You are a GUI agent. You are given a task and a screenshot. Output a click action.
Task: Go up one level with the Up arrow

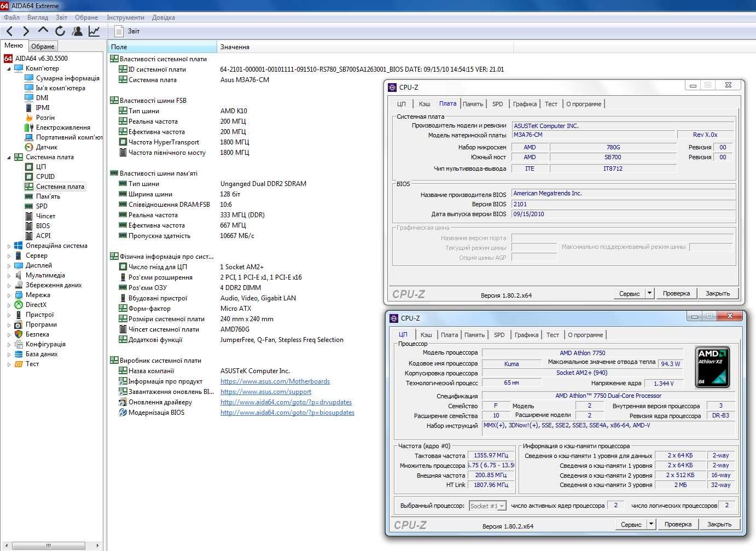coord(43,30)
